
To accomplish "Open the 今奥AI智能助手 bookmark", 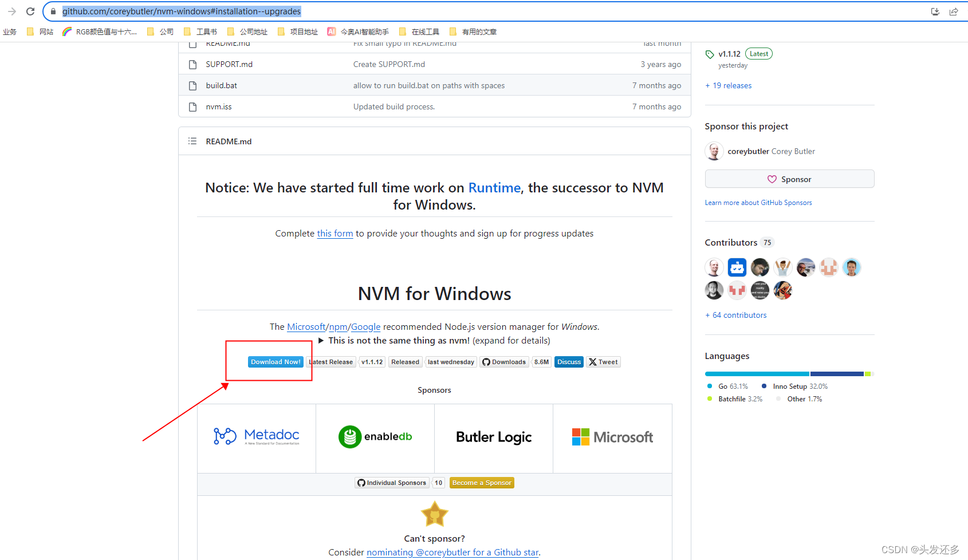I will tap(358, 31).
